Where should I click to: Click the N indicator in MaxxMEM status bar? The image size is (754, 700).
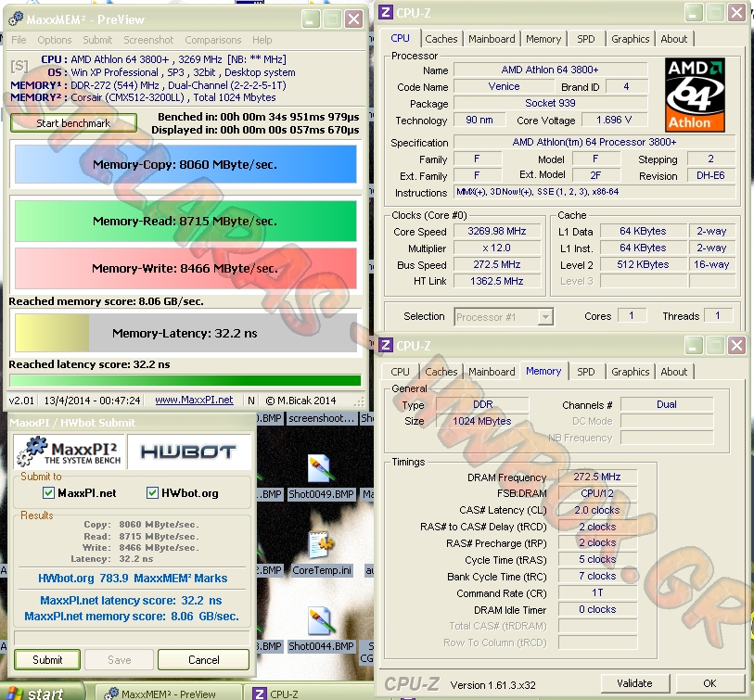pos(251,401)
